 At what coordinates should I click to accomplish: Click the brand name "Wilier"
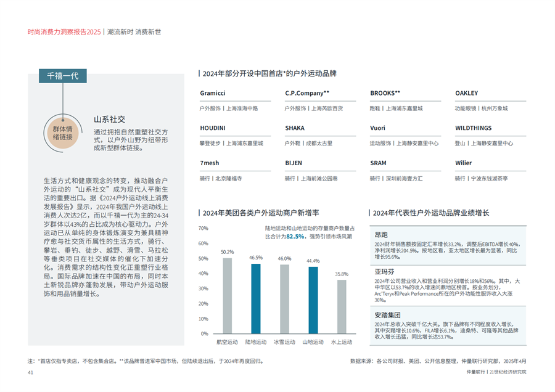point(463,163)
